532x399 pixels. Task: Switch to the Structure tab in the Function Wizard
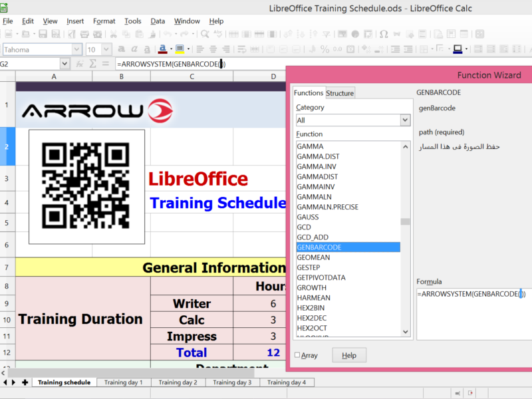340,92
